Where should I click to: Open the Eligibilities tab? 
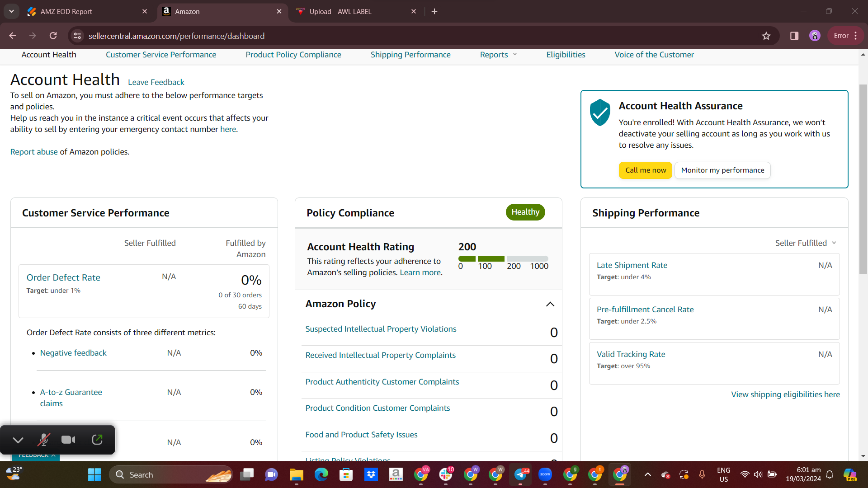pyautogui.click(x=566, y=55)
